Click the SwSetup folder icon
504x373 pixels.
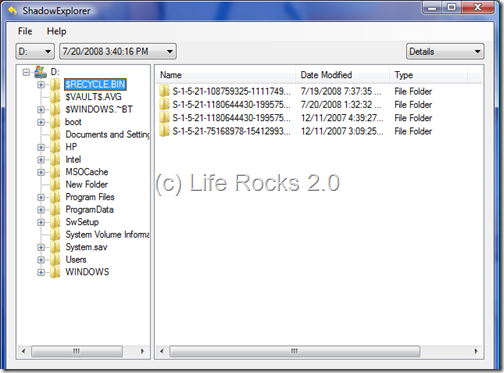[55, 222]
